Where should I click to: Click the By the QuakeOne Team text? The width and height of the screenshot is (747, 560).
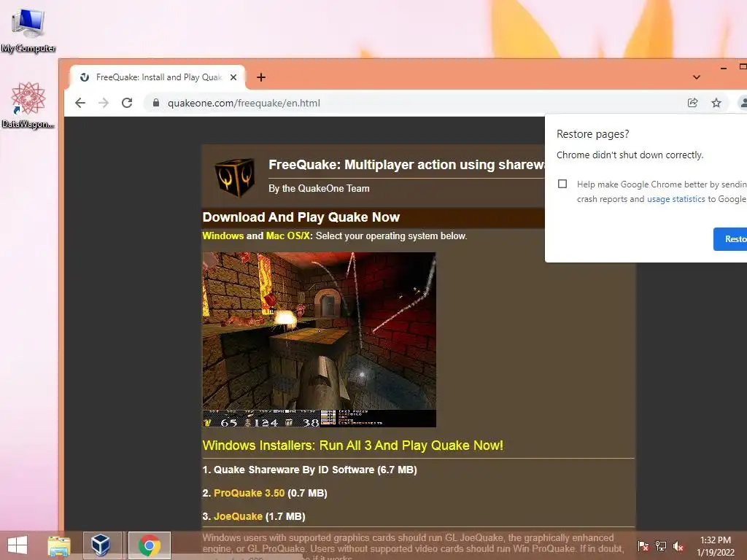[x=319, y=189]
